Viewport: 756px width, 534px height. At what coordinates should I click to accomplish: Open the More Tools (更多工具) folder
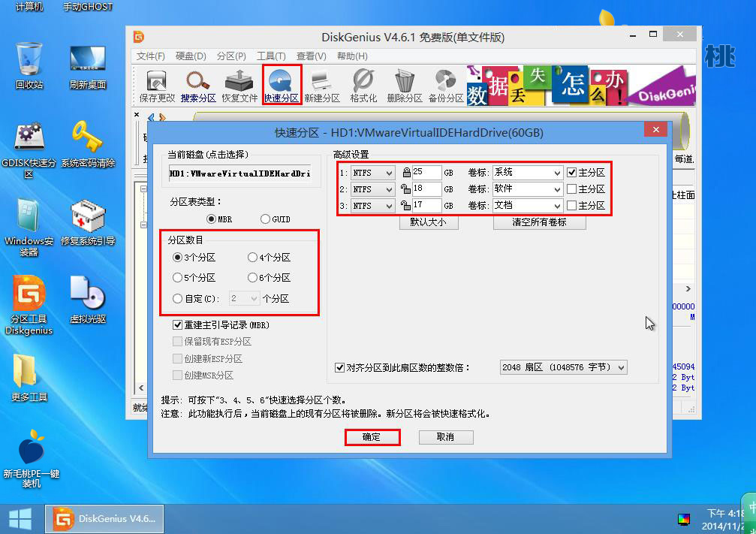click(29, 378)
